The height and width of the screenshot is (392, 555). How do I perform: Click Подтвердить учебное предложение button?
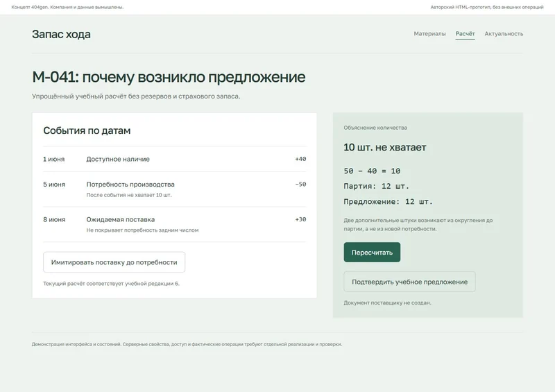click(x=409, y=282)
